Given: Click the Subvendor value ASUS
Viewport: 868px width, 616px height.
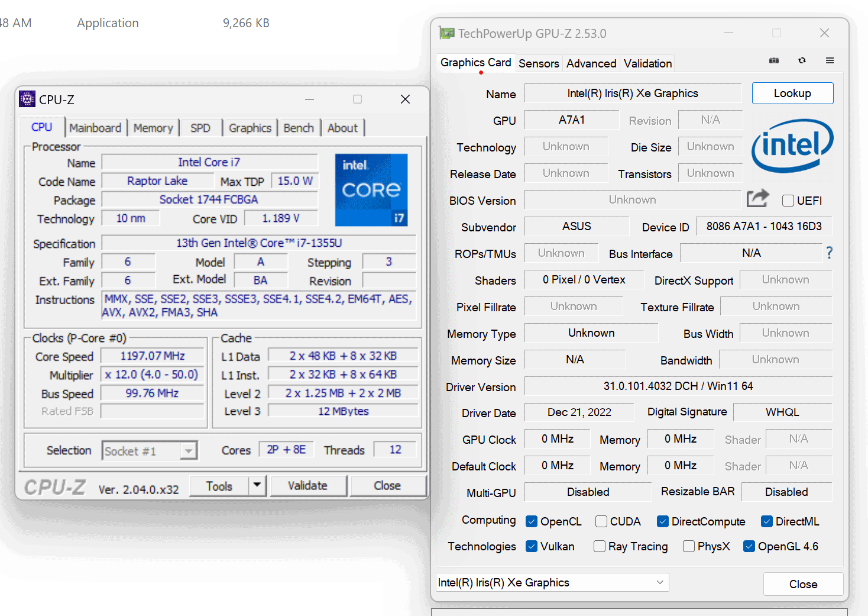Looking at the screenshot, I should [x=576, y=226].
